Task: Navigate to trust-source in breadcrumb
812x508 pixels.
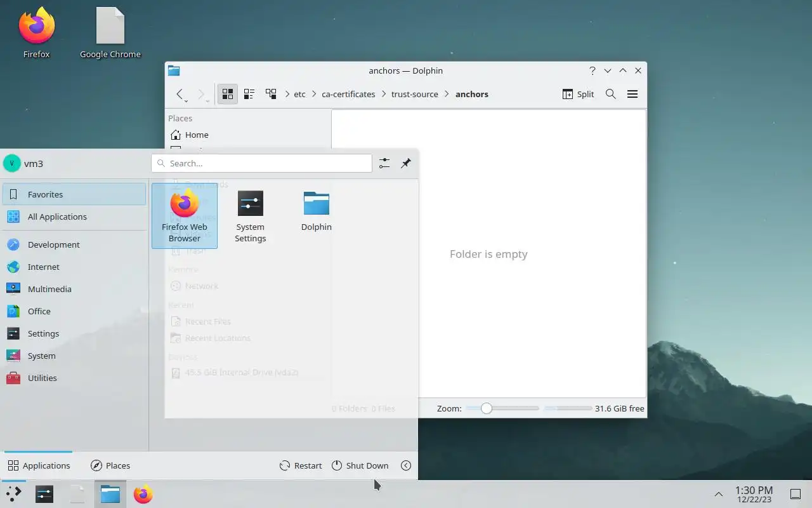Action: coord(415,94)
